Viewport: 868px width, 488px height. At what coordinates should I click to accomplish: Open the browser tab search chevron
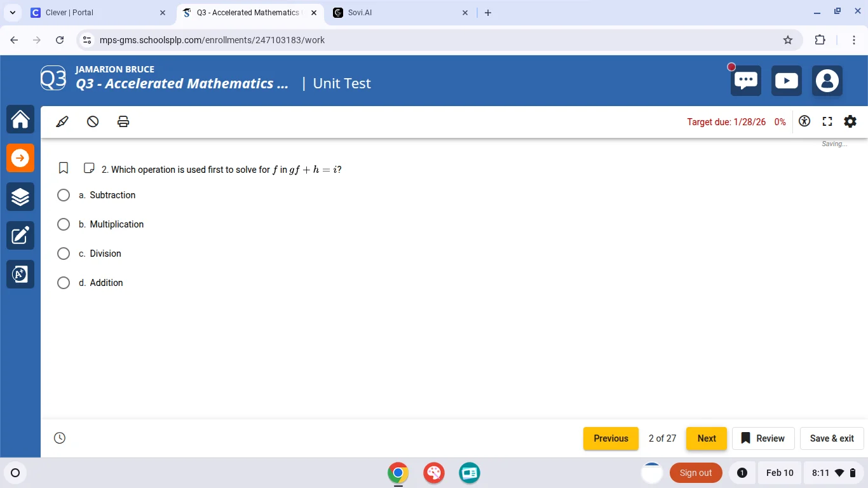13,12
